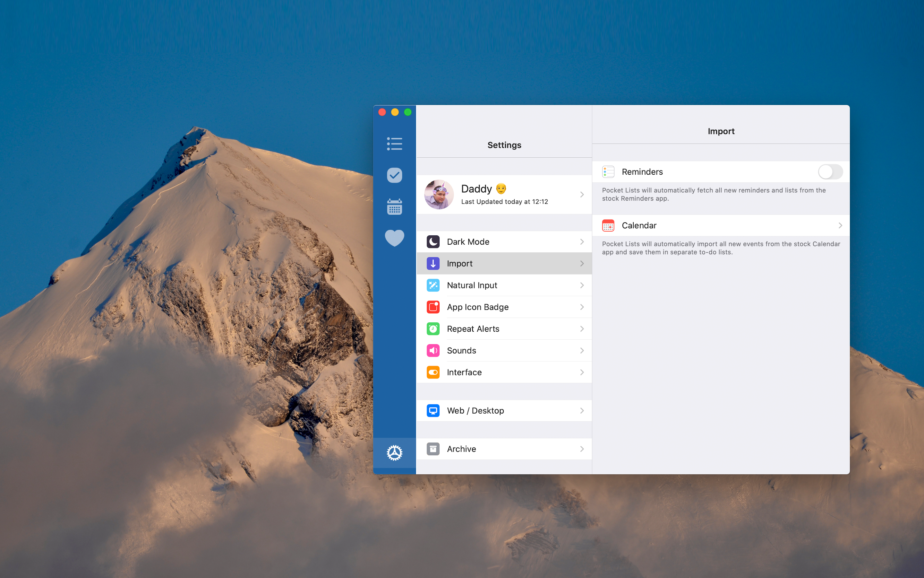Click the Reminders label in Import pane
The width and height of the screenshot is (924, 578).
[642, 172]
